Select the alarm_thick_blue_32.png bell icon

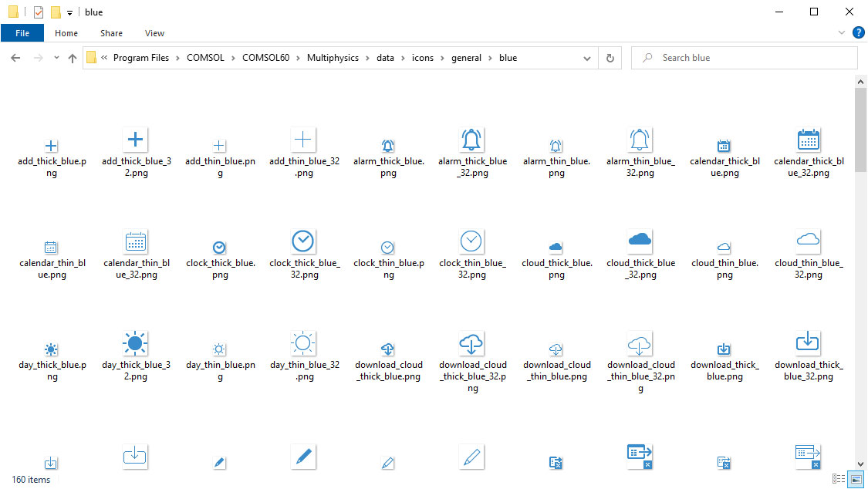[x=471, y=140]
